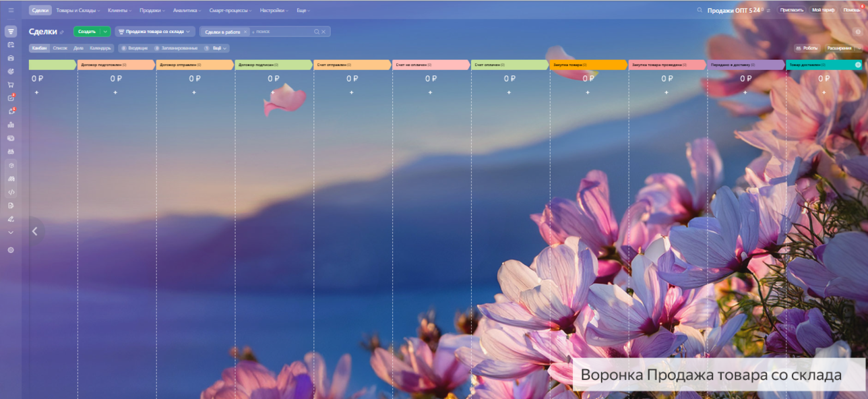
Task: Open the document sidebar icon
Action: (x=11, y=206)
